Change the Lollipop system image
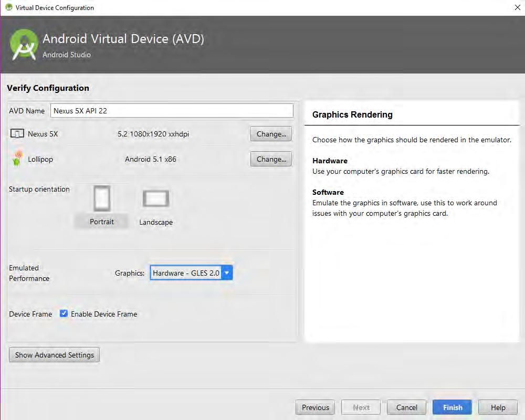This screenshot has height=420, width=525. pyautogui.click(x=271, y=159)
